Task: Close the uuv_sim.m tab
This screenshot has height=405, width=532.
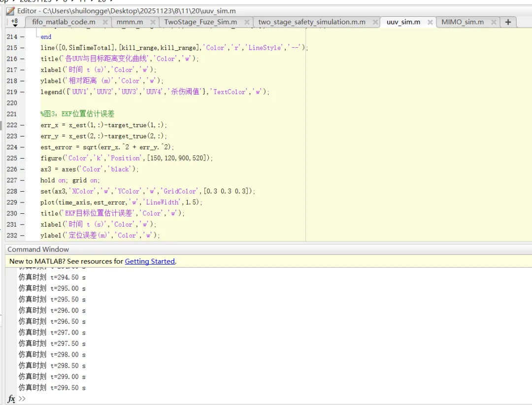Action: [430, 22]
